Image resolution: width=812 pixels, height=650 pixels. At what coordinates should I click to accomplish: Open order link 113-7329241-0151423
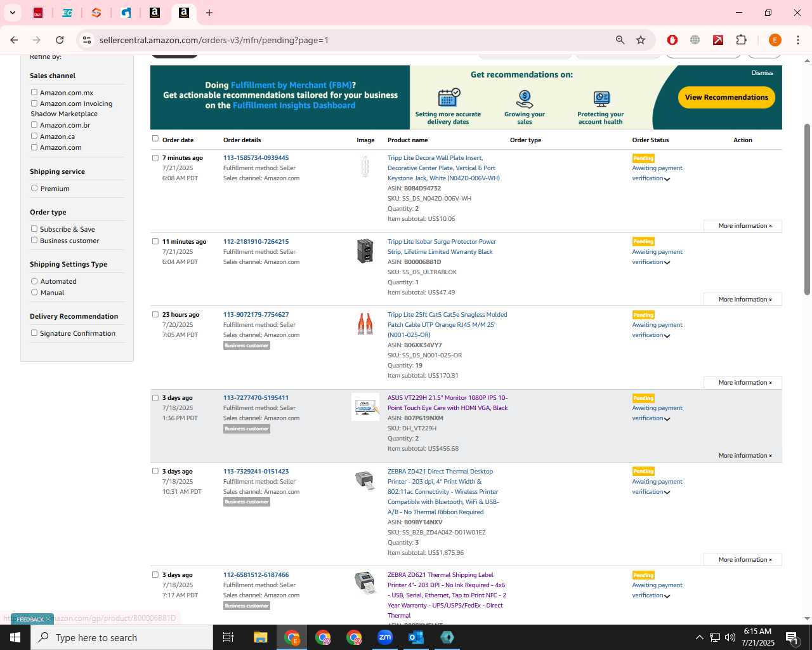pos(256,472)
